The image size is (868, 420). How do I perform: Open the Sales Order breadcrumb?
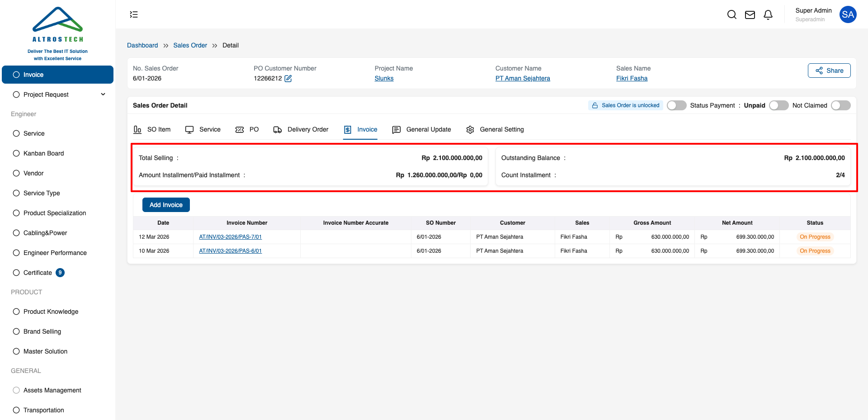(x=190, y=45)
